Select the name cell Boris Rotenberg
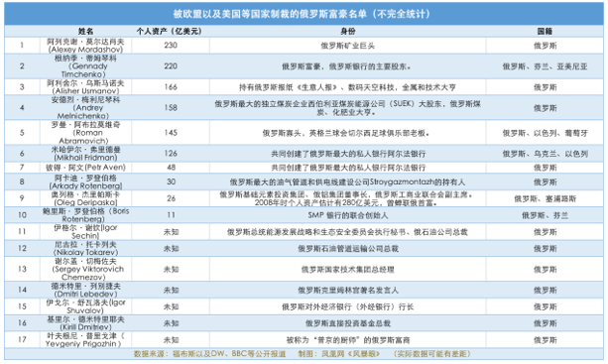This screenshot has width=608, height=364. 85,215
